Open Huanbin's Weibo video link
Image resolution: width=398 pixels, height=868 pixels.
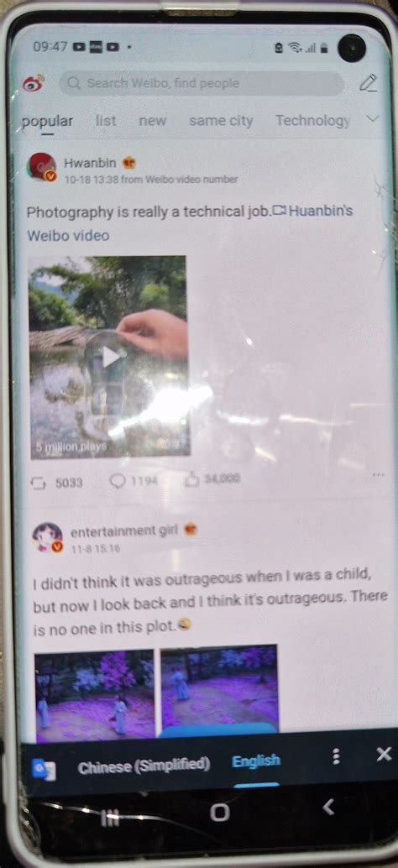190,223
